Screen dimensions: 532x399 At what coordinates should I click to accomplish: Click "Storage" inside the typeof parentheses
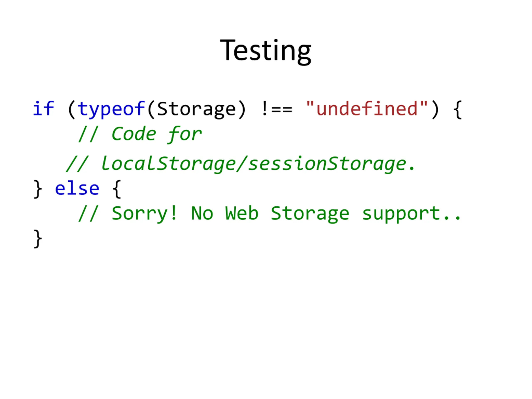point(196,110)
